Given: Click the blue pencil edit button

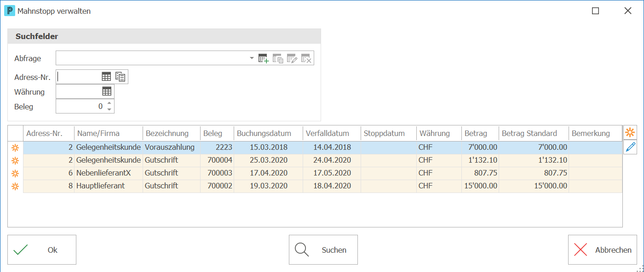Looking at the screenshot, I should click(x=630, y=147).
